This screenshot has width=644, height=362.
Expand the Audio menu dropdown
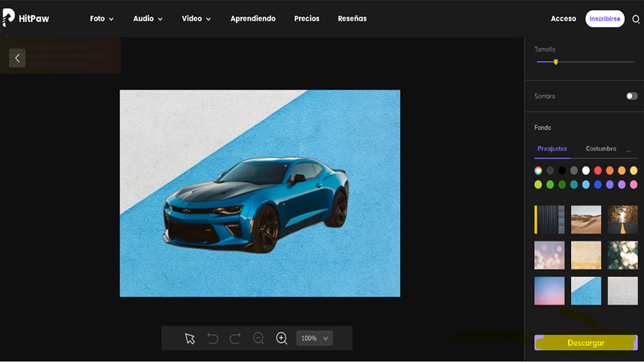148,19
